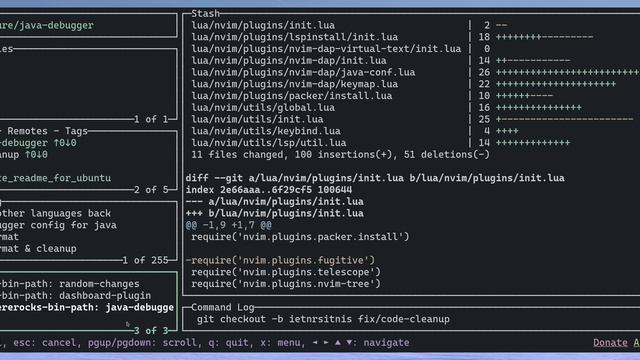The image size is (640, 360).
Task: Select the nvim-dap/keymap.lua file row
Action: coord(294,84)
